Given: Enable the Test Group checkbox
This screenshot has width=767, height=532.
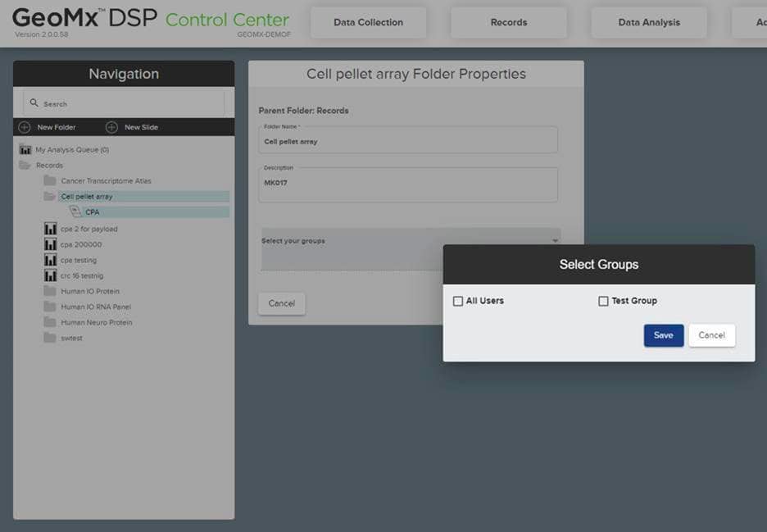Looking at the screenshot, I should click(x=603, y=301).
